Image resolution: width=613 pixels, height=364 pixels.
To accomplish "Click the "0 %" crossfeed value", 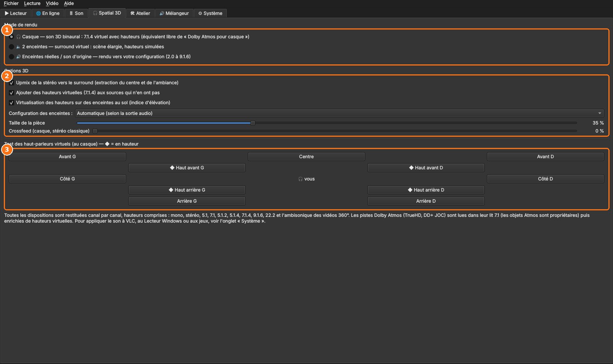I will pyautogui.click(x=600, y=131).
